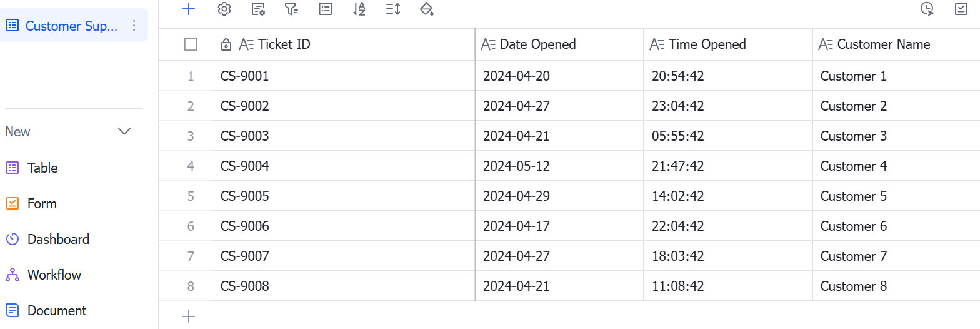Tick the select-all checkbox in header
980x329 pixels.
click(191, 44)
